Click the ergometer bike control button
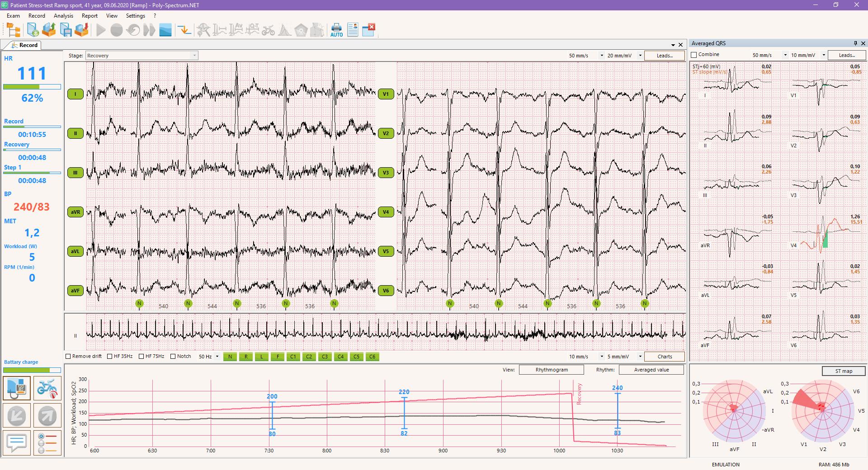The image size is (868, 470). pos(47,388)
